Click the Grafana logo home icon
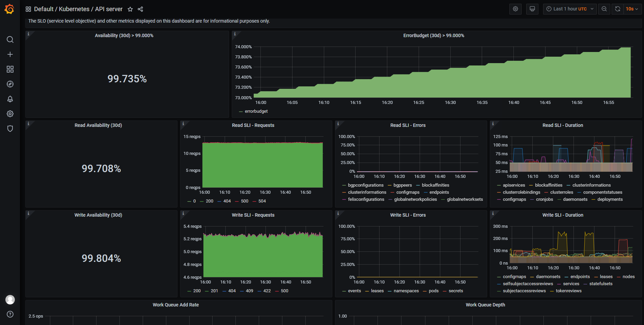Viewport: 644px width, 325px height. click(9, 9)
